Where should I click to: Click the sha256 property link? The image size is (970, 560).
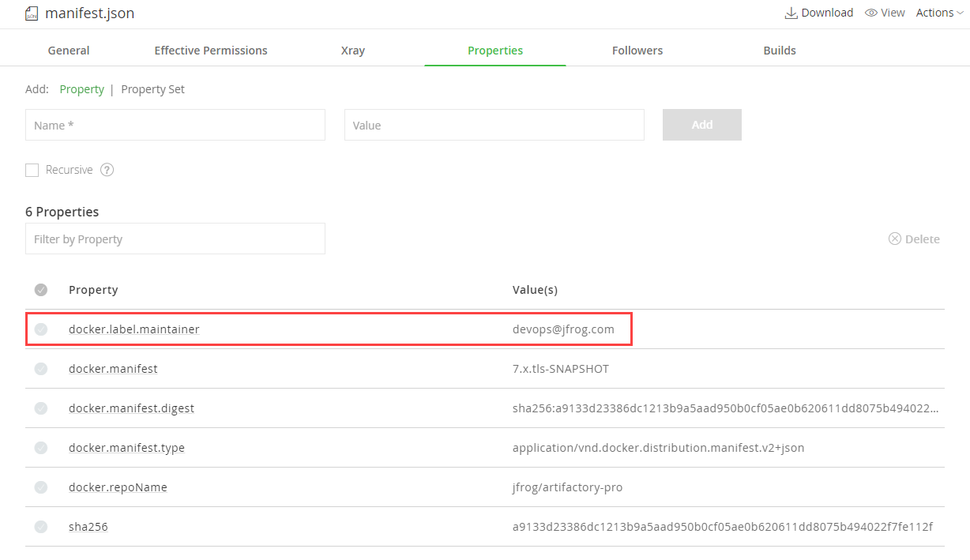tap(88, 526)
